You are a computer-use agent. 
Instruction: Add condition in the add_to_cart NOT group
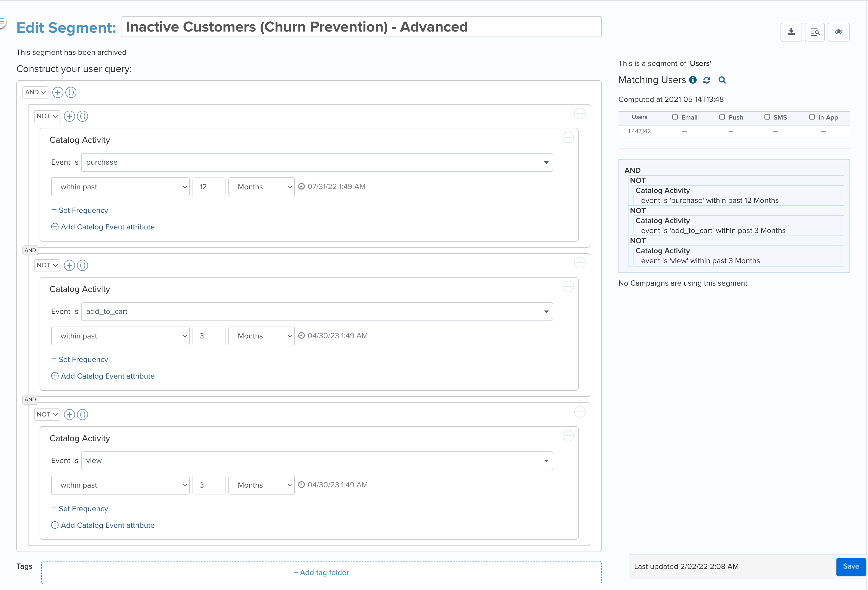tap(69, 265)
